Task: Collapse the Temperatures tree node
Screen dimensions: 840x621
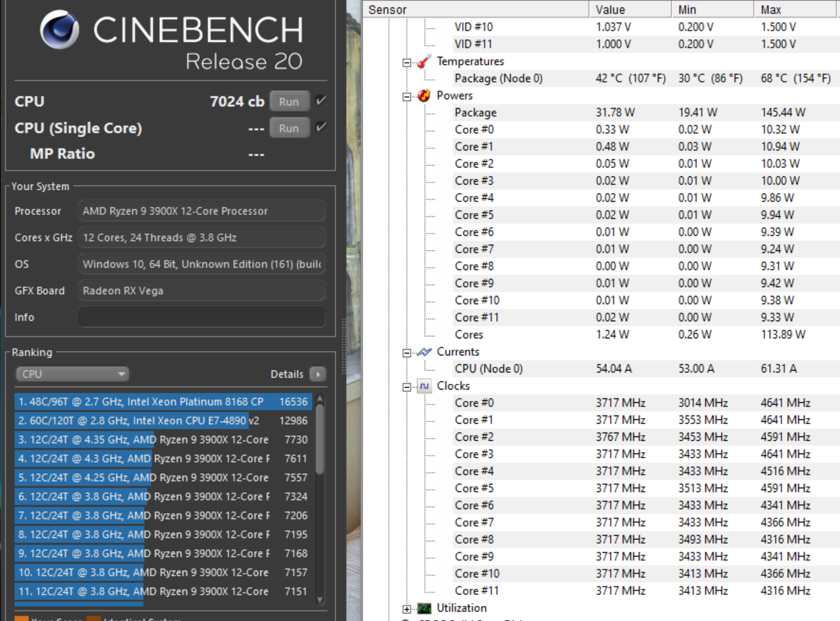Action: 407,63
